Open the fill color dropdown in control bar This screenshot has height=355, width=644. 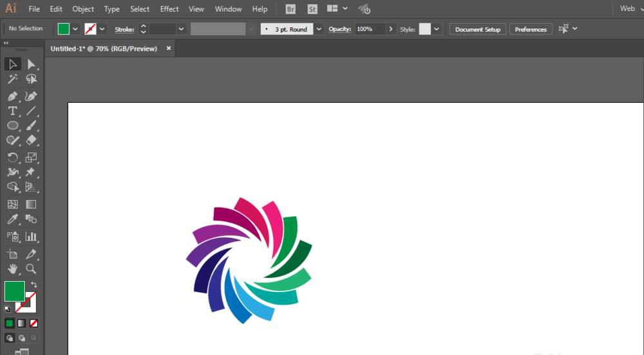pyautogui.click(x=75, y=29)
